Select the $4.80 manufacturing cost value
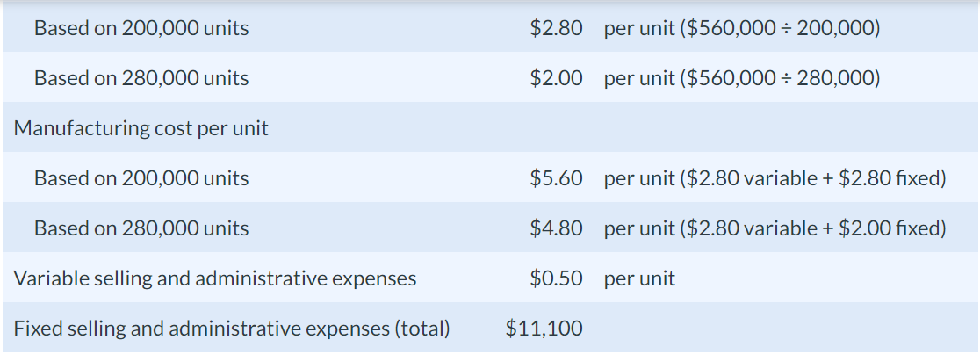Image resolution: width=980 pixels, height=354 pixels. pos(556,228)
